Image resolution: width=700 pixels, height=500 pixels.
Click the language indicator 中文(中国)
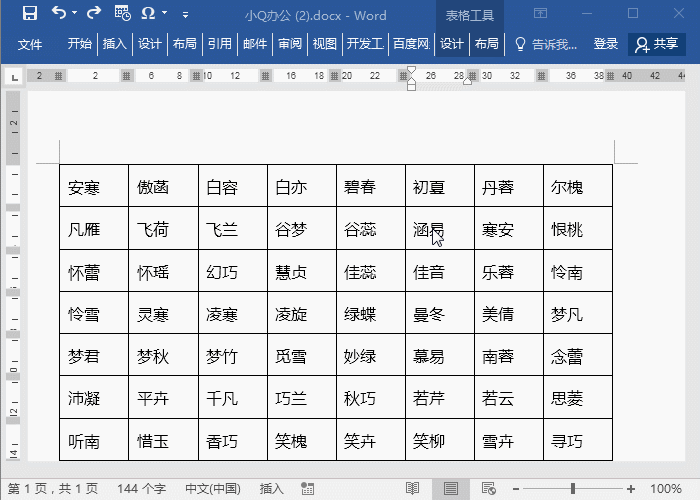click(x=213, y=489)
